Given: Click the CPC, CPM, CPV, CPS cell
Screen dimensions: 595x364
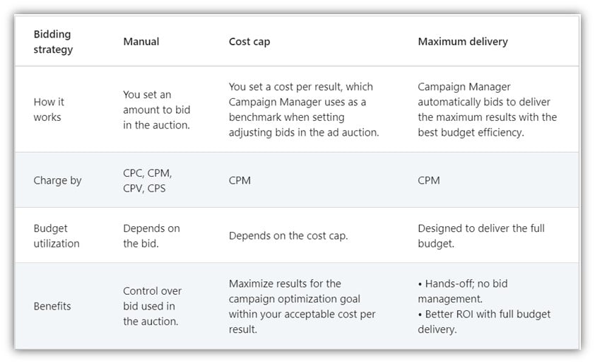Looking at the screenshot, I should pos(147,180).
